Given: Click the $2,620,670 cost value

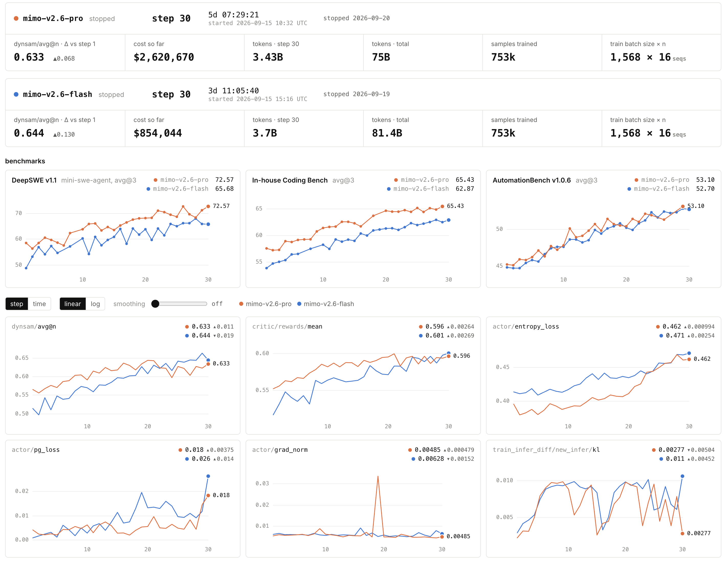Looking at the screenshot, I should (x=164, y=57).
